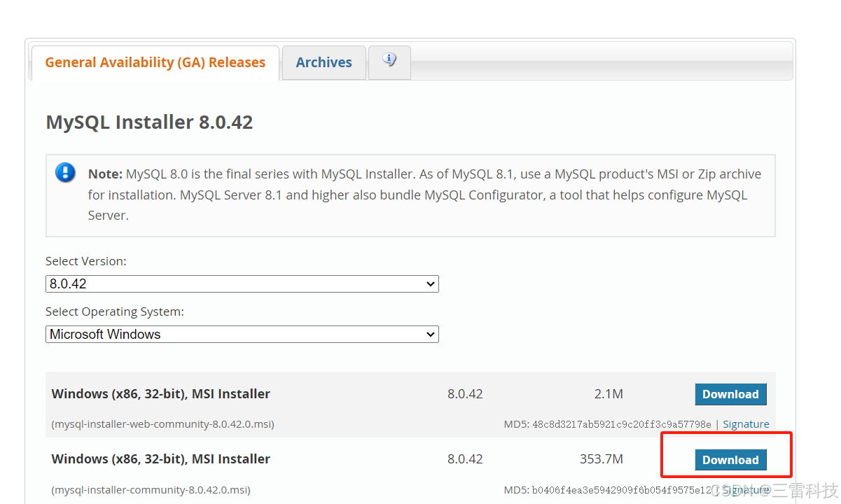
Task: Open the General Availability (GA) Releases tab
Action: [x=155, y=63]
